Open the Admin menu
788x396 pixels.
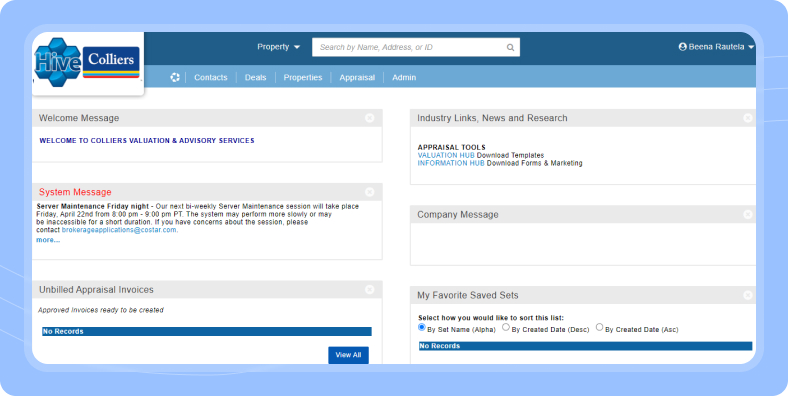click(x=404, y=77)
